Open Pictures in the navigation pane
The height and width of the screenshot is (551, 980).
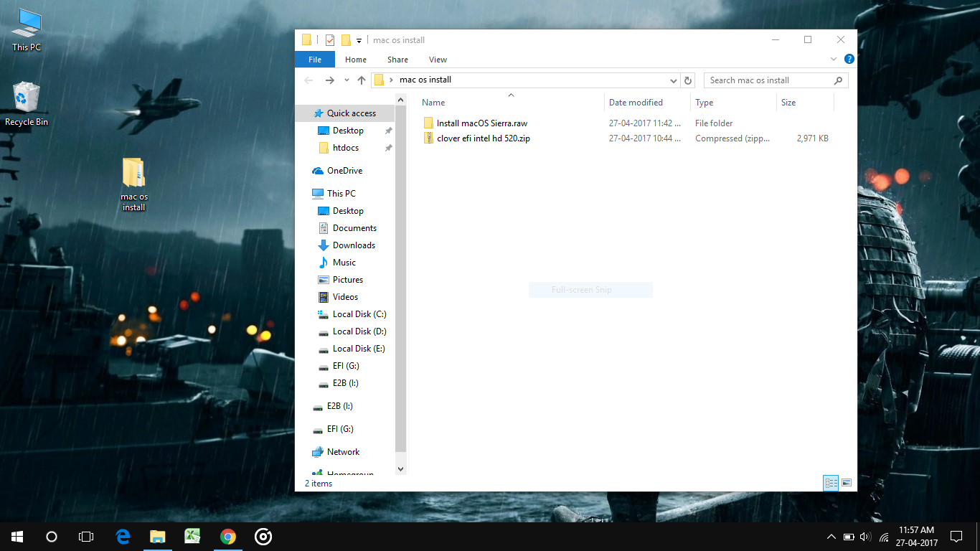point(348,280)
